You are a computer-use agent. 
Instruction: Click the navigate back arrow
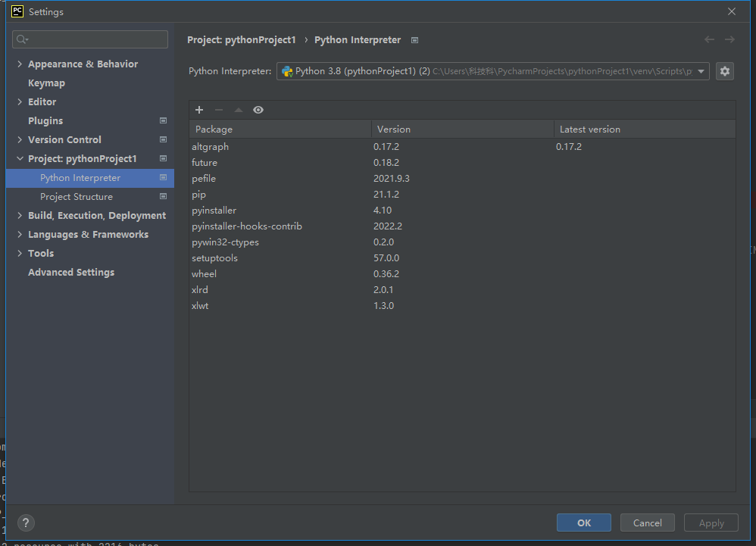click(x=709, y=39)
